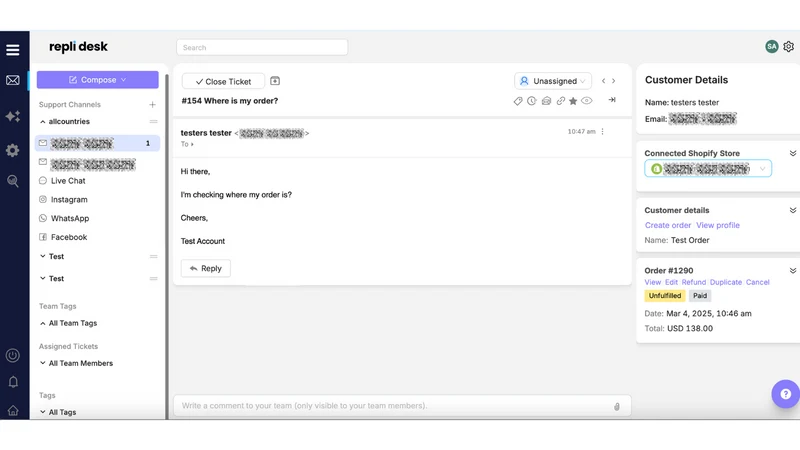Click the View profile link

tap(718, 225)
